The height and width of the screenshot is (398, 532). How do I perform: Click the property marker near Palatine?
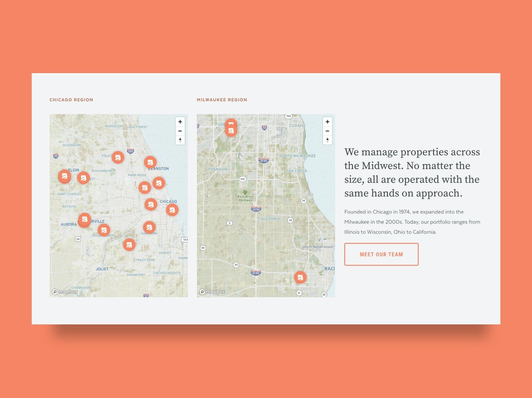click(x=118, y=157)
